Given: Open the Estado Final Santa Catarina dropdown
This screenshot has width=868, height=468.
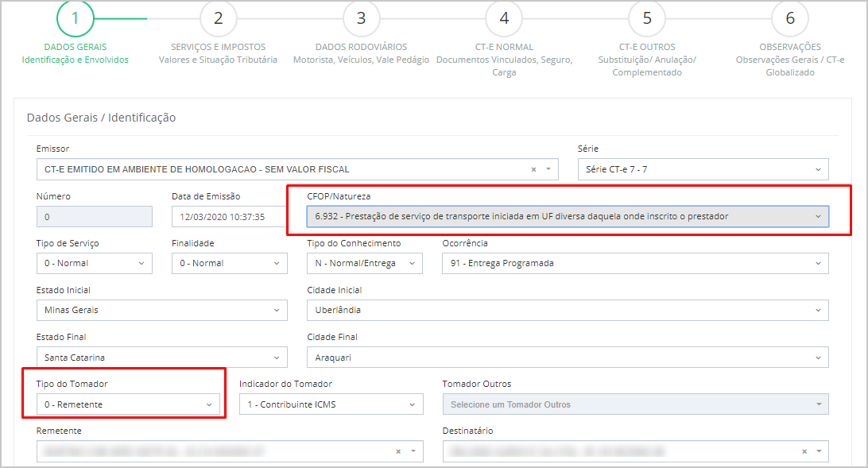Looking at the screenshot, I should click(161, 358).
